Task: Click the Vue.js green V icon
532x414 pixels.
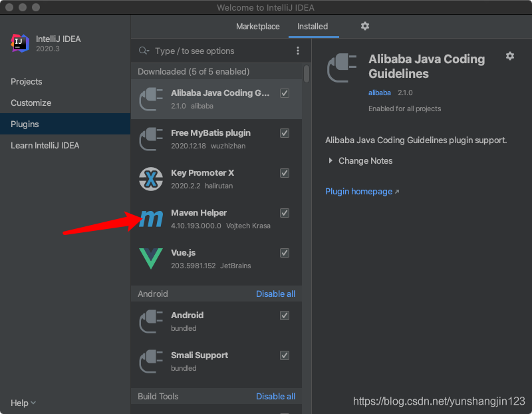Action: click(x=151, y=258)
